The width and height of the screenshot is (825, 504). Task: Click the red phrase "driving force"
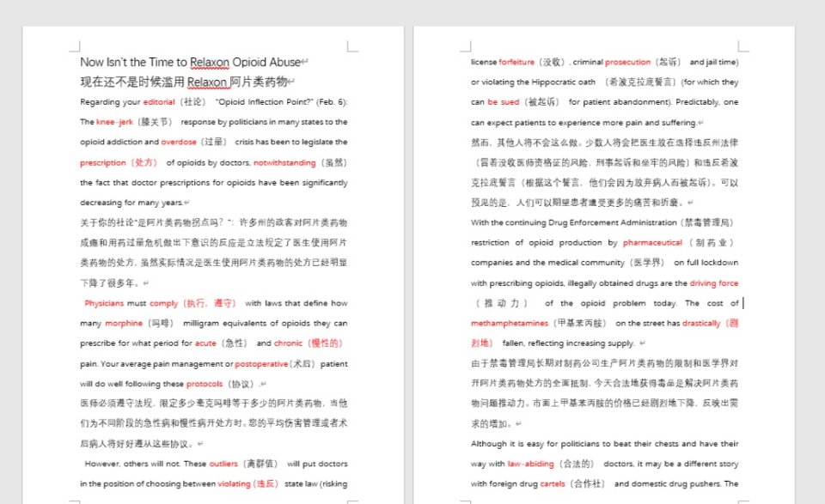coord(713,283)
